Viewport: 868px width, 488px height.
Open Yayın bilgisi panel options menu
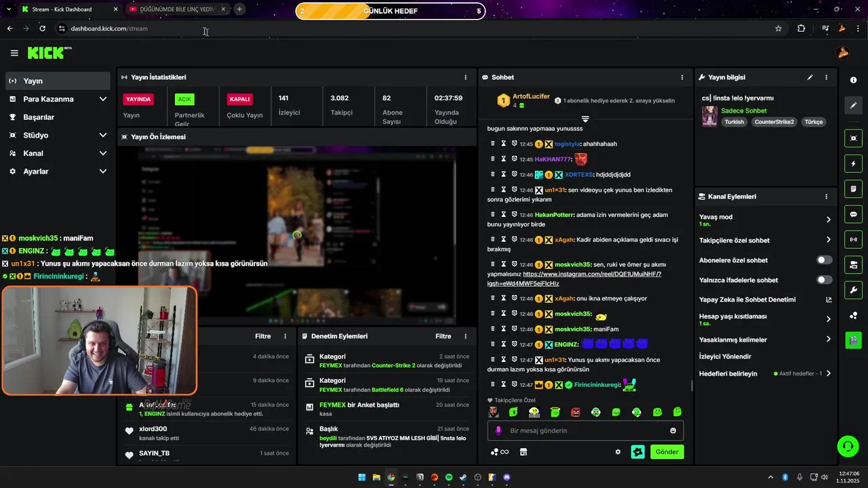pyautogui.click(x=826, y=77)
